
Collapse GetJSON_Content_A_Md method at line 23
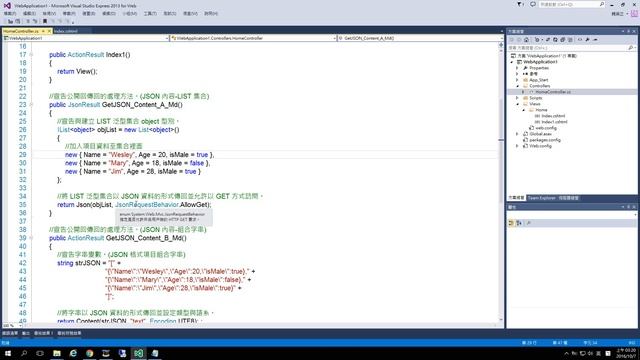[31, 105]
